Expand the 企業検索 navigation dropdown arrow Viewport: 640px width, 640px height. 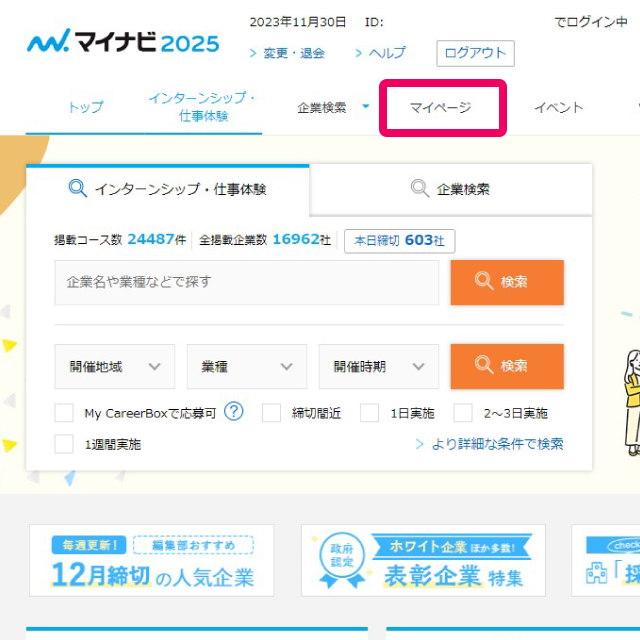click(366, 106)
